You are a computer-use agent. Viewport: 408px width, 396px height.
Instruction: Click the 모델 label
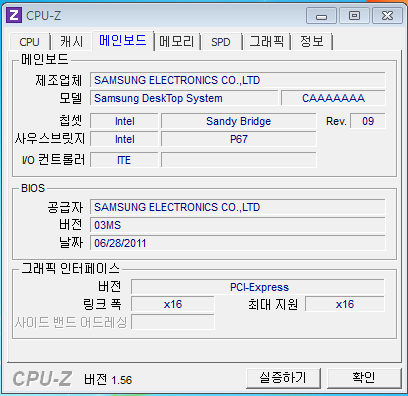tap(70, 98)
